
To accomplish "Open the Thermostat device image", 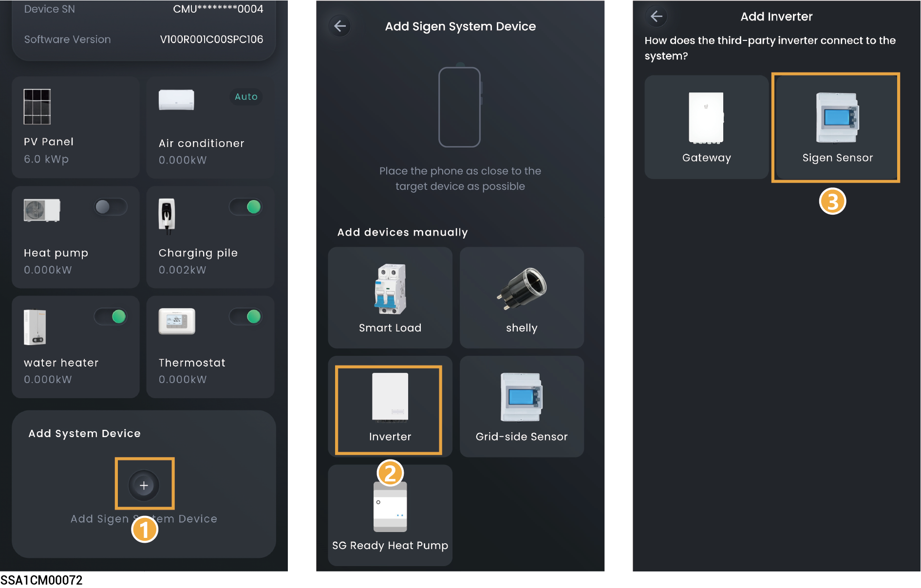I will click(177, 321).
